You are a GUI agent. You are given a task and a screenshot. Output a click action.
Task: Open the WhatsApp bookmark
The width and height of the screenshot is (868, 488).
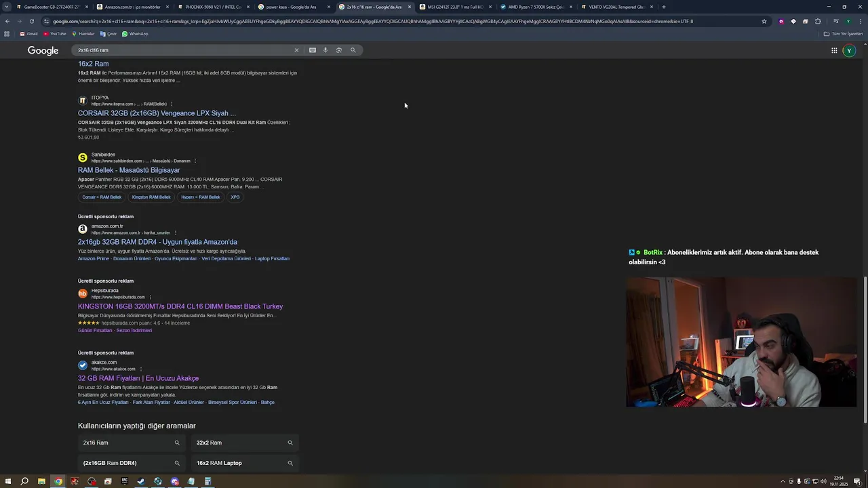point(135,34)
